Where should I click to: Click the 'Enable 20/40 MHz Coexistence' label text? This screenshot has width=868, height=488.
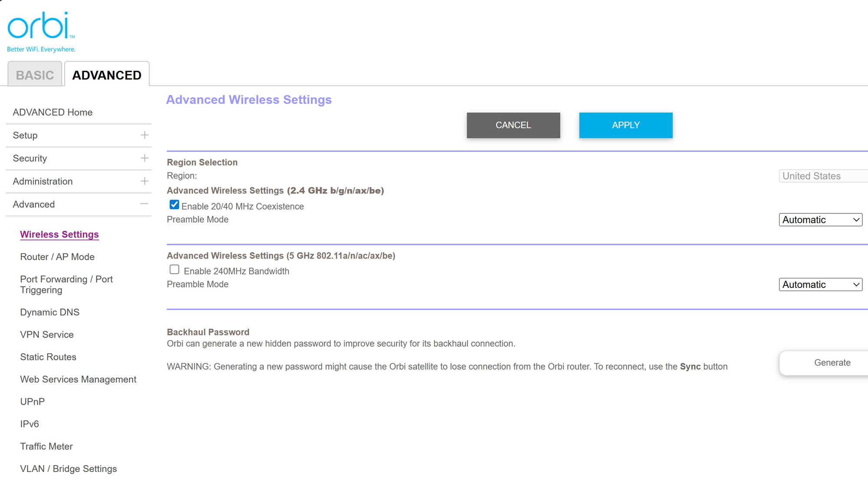243,206
